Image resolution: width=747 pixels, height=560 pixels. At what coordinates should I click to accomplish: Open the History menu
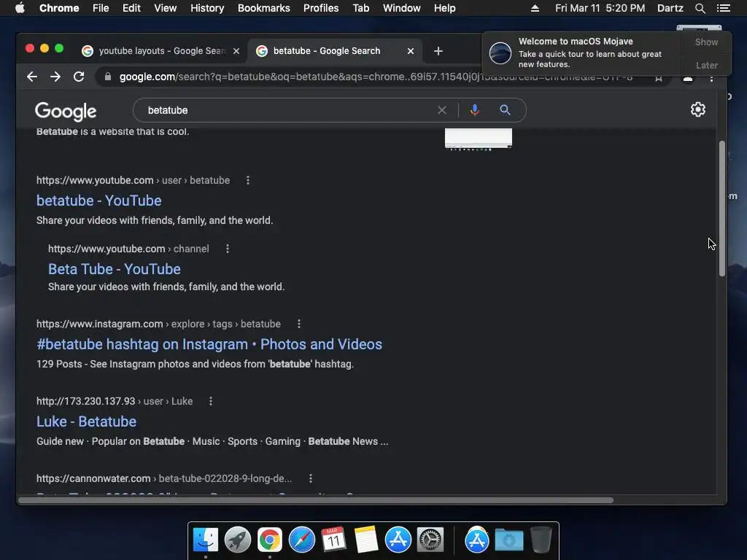tap(207, 8)
